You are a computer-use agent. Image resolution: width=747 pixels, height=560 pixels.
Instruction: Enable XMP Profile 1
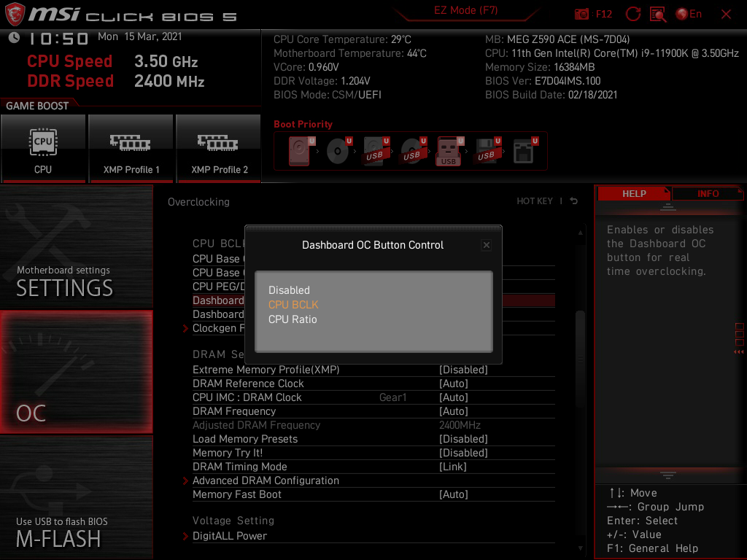[x=131, y=149]
